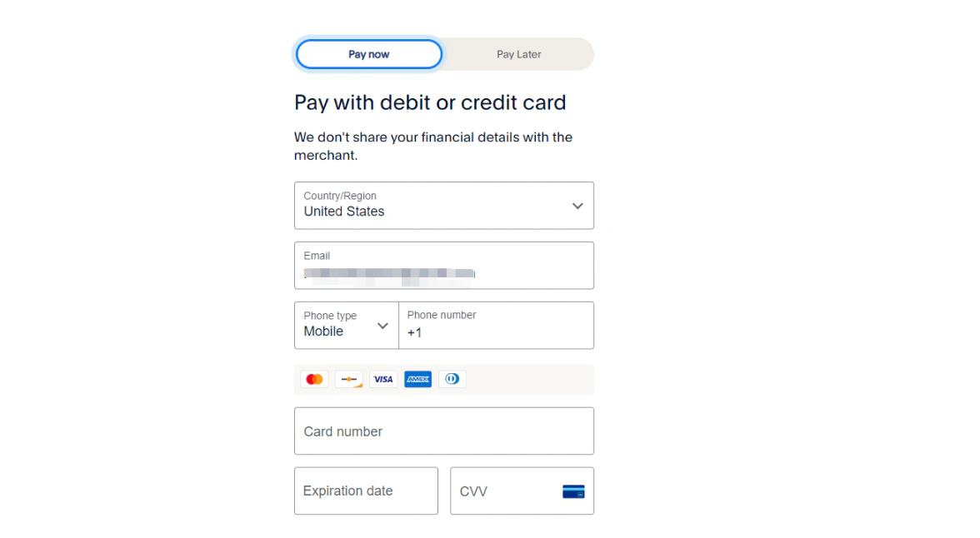
Task: Open the Country/Region dropdown
Action: [x=443, y=206]
